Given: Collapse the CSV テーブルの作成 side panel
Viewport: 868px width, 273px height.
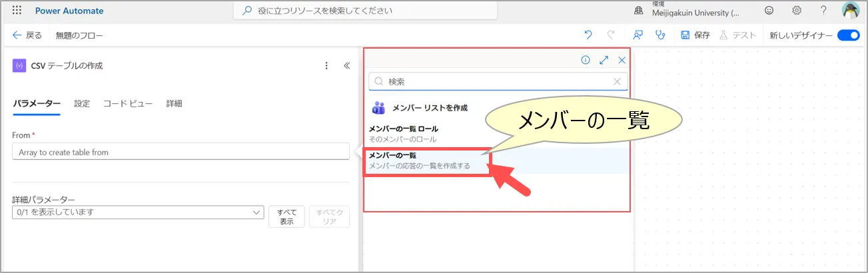Looking at the screenshot, I should [346, 66].
